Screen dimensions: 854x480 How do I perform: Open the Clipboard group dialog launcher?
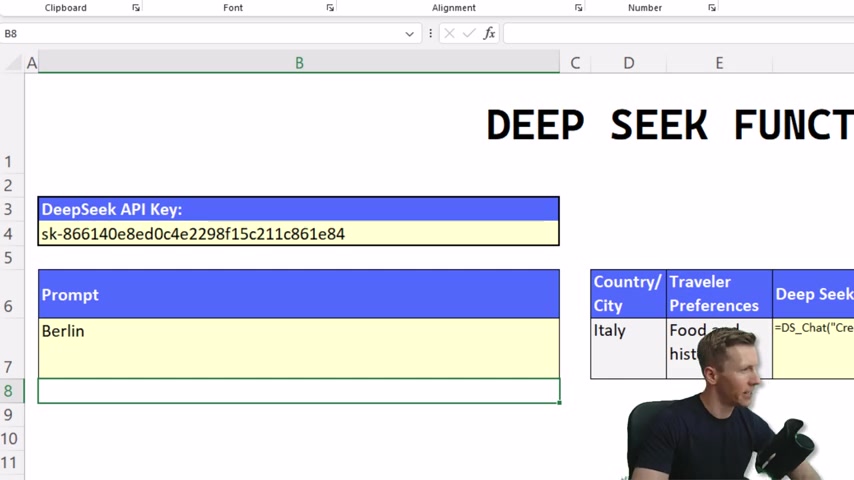point(136,8)
